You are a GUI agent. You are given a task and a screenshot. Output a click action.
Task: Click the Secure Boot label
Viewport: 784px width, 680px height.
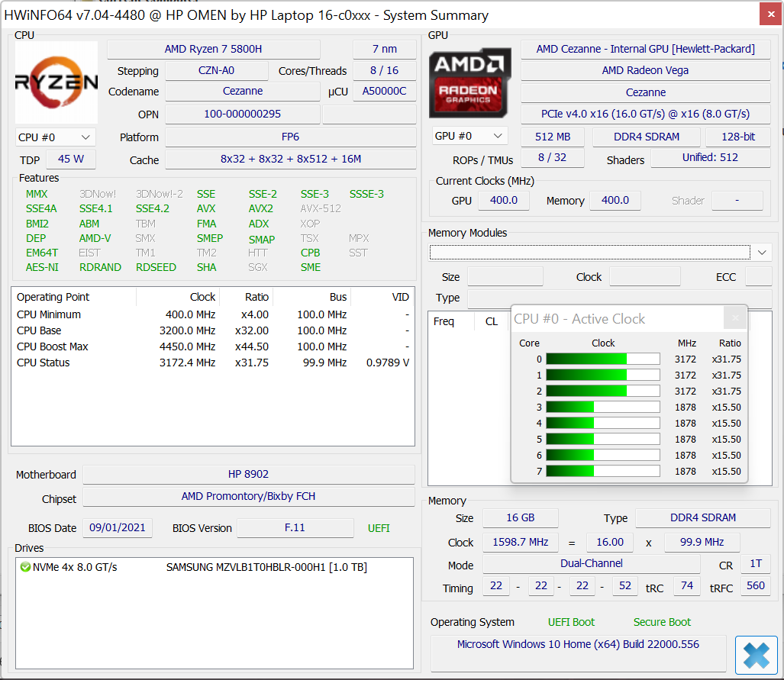(662, 622)
